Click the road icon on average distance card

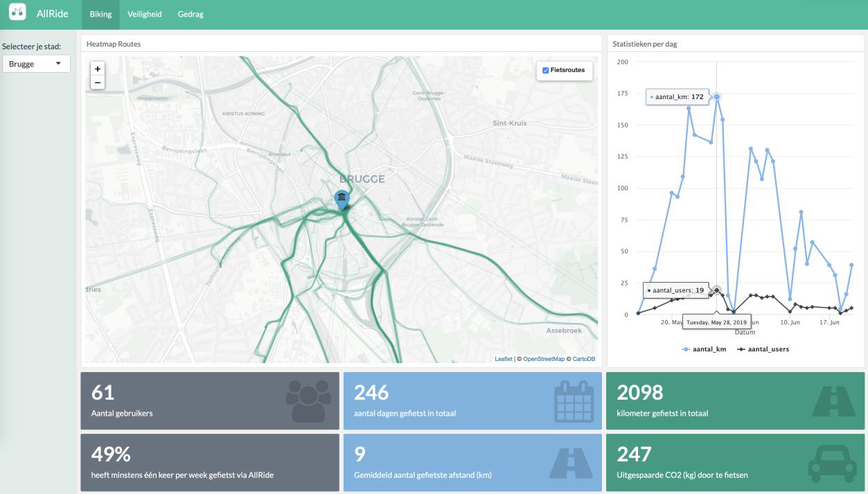(x=571, y=463)
